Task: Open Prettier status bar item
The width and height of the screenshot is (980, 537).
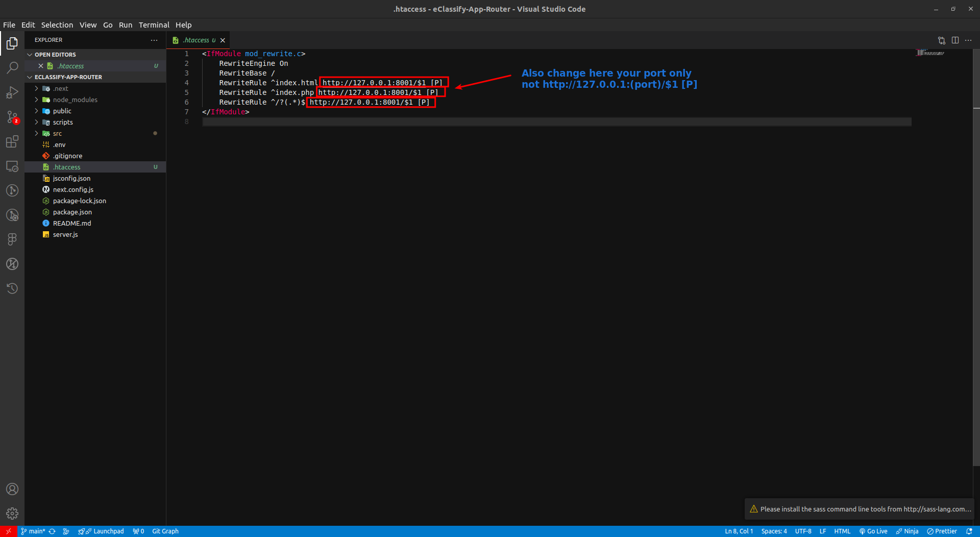Action: click(942, 531)
